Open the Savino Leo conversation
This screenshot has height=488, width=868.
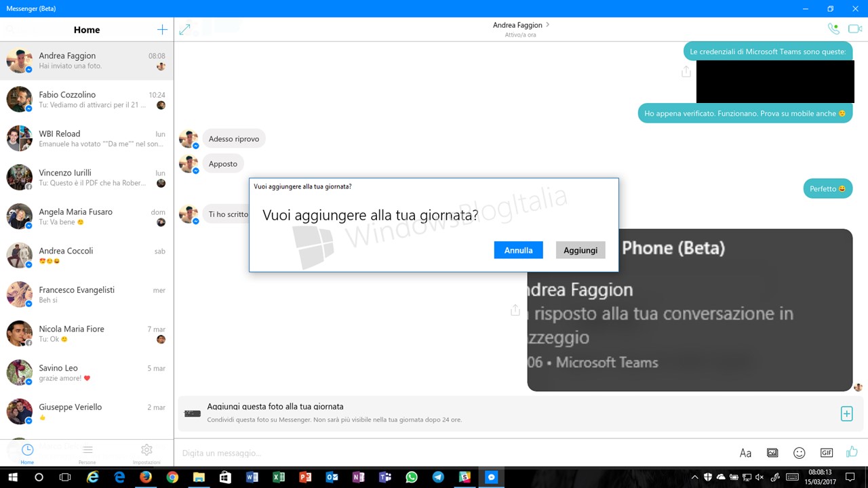(87, 372)
